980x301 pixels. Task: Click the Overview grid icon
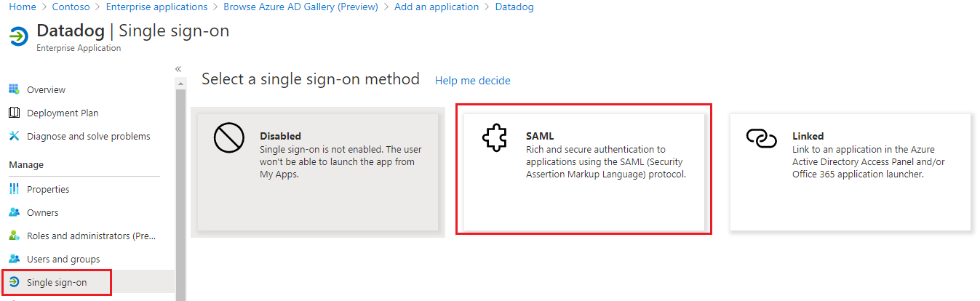14,89
